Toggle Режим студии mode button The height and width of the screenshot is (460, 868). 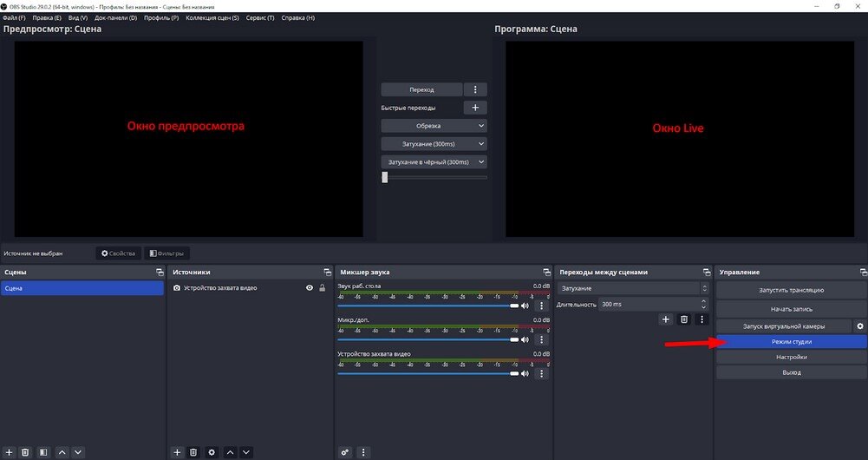(792, 342)
